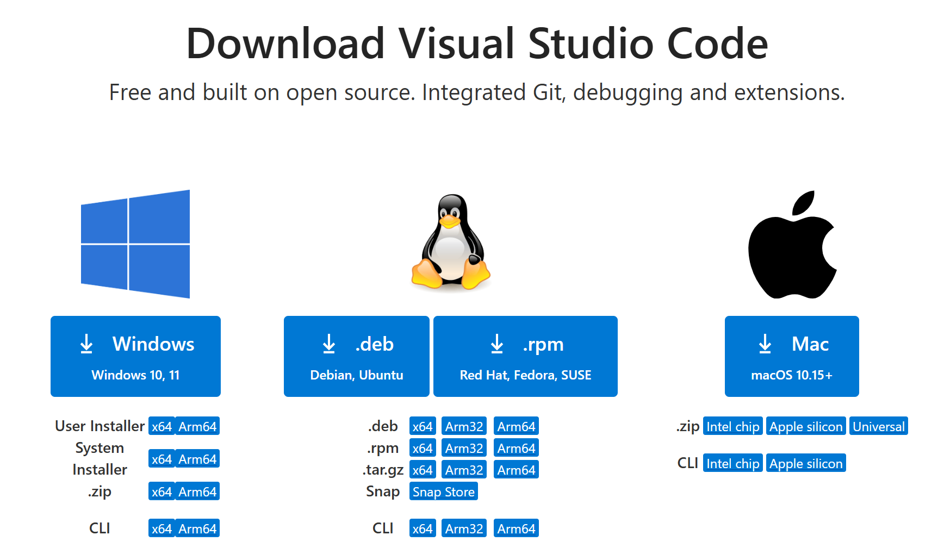Click the Linux Tux penguin icon
This screenshot has width=944, height=560.
(x=451, y=242)
